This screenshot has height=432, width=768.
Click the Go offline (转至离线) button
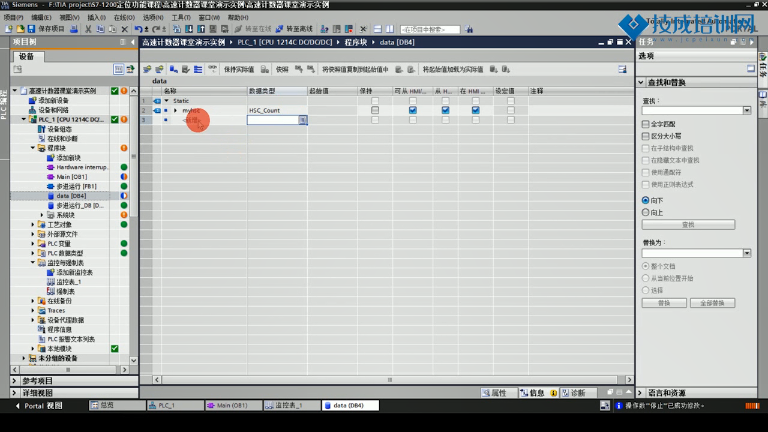294,29
